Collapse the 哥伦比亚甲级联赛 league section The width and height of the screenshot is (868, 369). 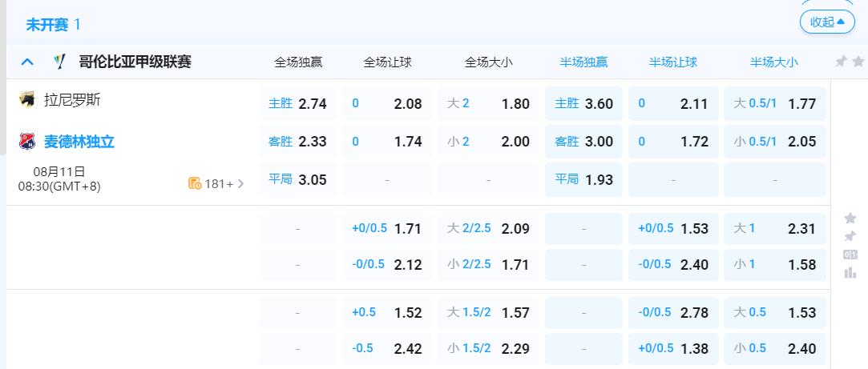point(27,62)
